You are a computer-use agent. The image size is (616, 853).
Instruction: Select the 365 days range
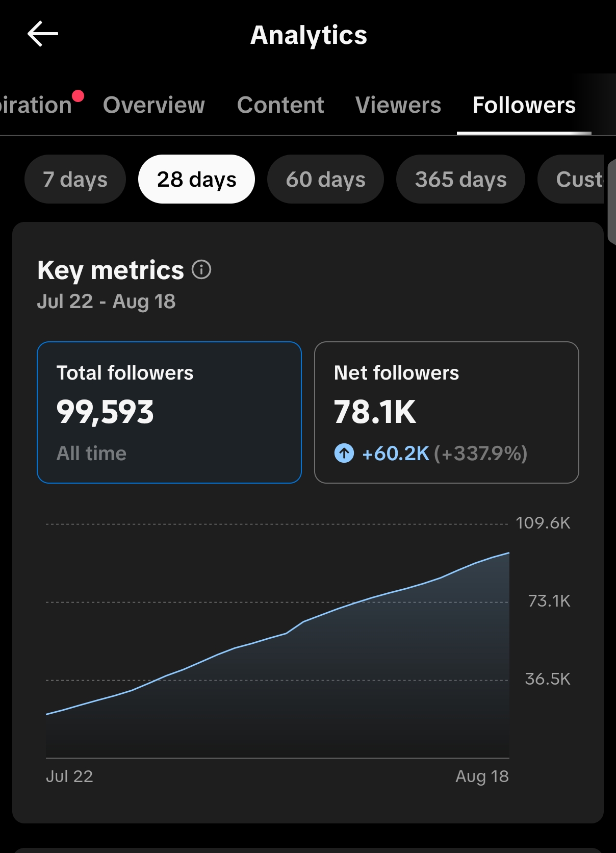click(x=460, y=179)
